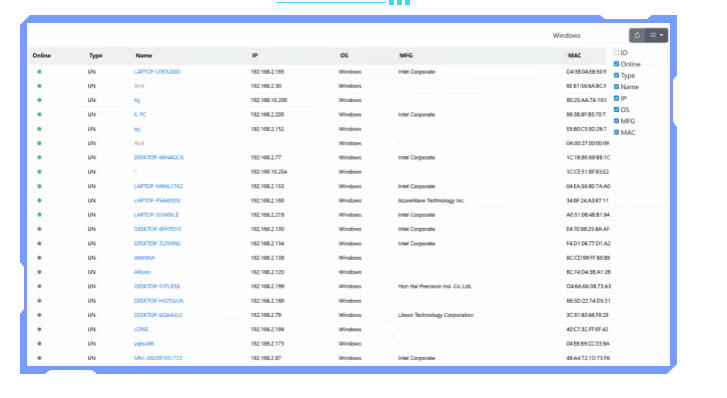Image resolution: width=727 pixels, height=398 pixels.
Task: Open the columns visibility dropdown
Action: (x=657, y=35)
